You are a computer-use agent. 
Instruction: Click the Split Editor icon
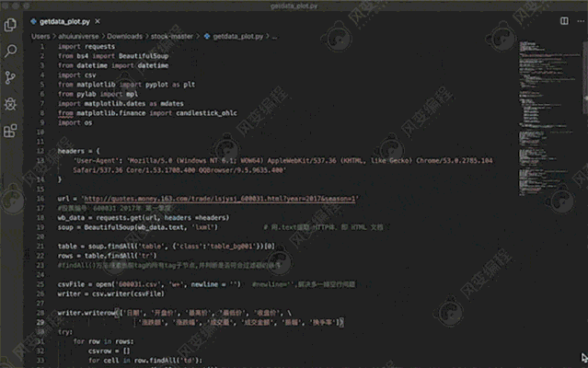(x=564, y=21)
